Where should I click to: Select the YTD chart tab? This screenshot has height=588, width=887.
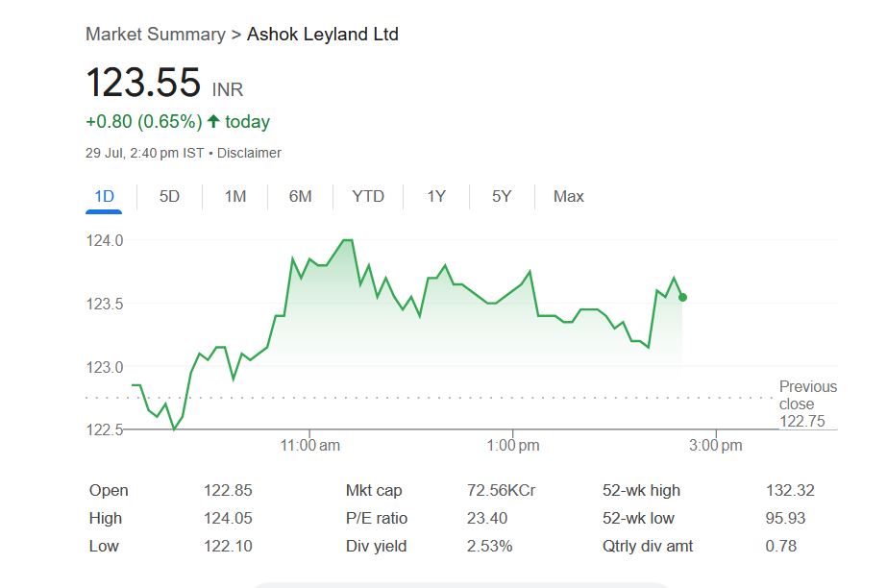[368, 197]
